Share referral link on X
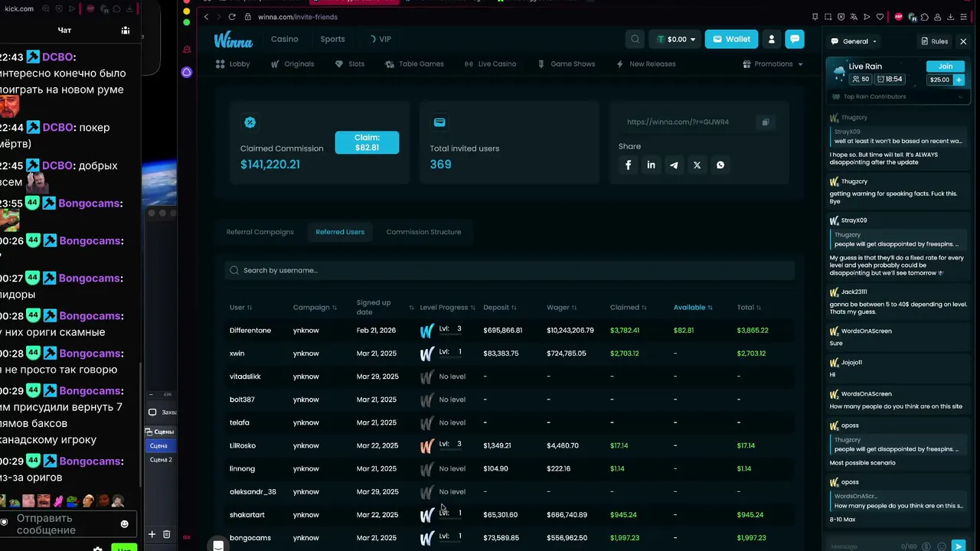This screenshot has width=980, height=551. pos(697,165)
